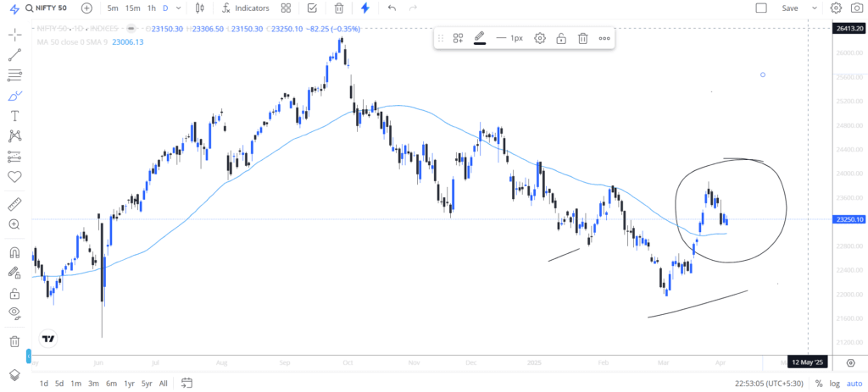The image size is (868, 392).
Task: Set date range to 3m
Action: 93,384
